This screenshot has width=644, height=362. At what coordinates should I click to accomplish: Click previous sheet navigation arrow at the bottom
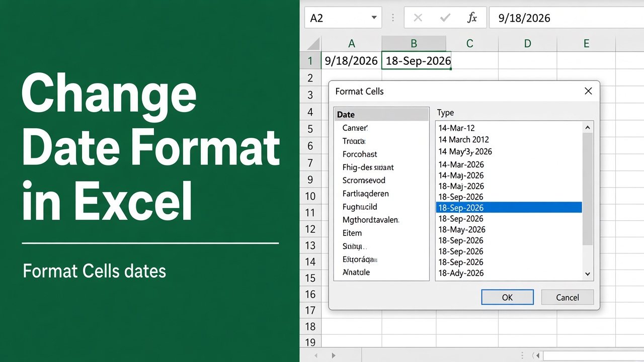pyautogui.click(x=316, y=355)
